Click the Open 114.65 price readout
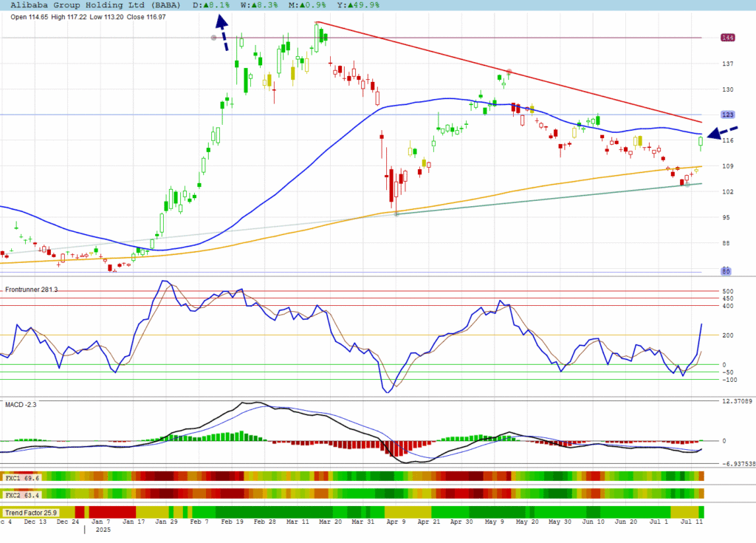Screen dimensions: 756x543 [30, 17]
